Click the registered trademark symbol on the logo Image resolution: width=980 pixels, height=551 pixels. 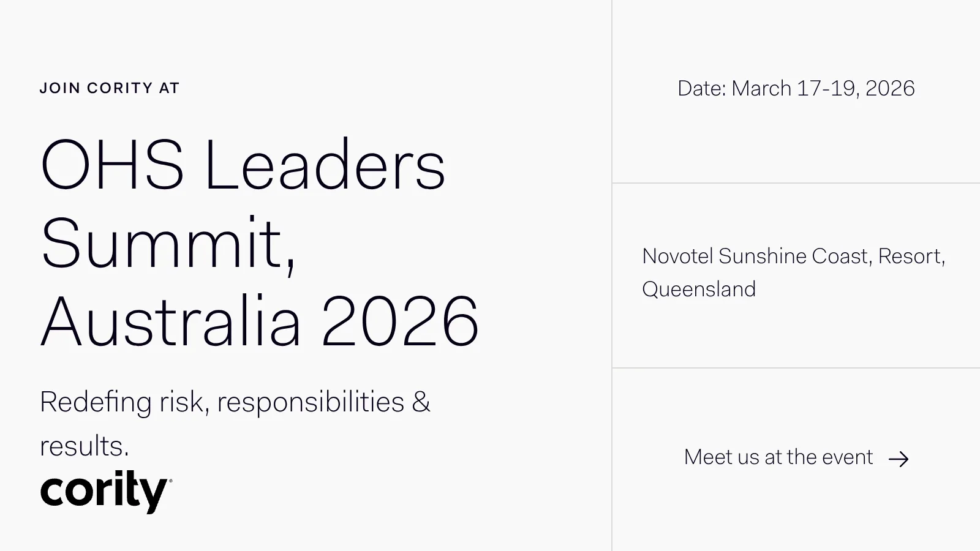(170, 481)
